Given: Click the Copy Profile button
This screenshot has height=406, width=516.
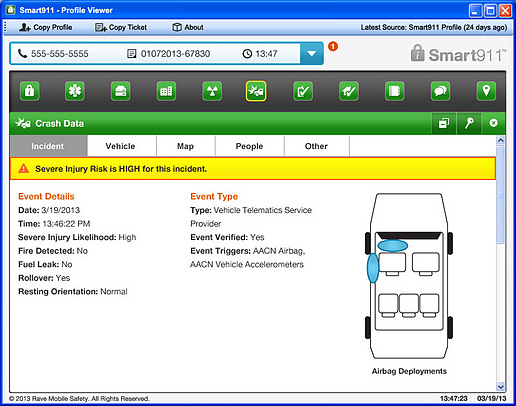Looking at the screenshot, I should 46,27.
